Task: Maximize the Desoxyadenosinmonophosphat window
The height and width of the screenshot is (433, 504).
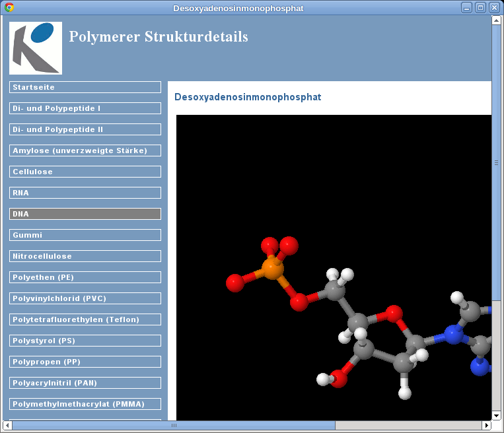Action: point(480,7)
